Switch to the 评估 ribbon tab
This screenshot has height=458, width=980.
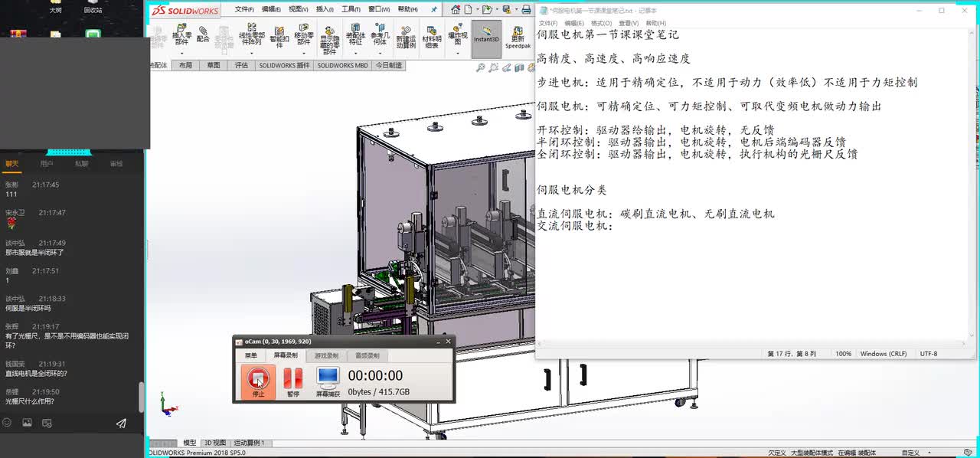tap(241, 66)
